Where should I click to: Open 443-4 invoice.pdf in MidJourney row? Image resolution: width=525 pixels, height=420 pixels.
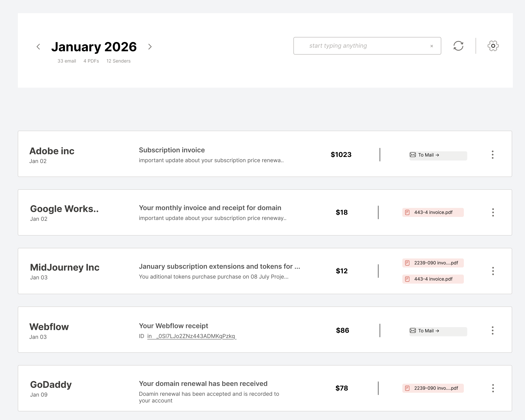point(433,279)
